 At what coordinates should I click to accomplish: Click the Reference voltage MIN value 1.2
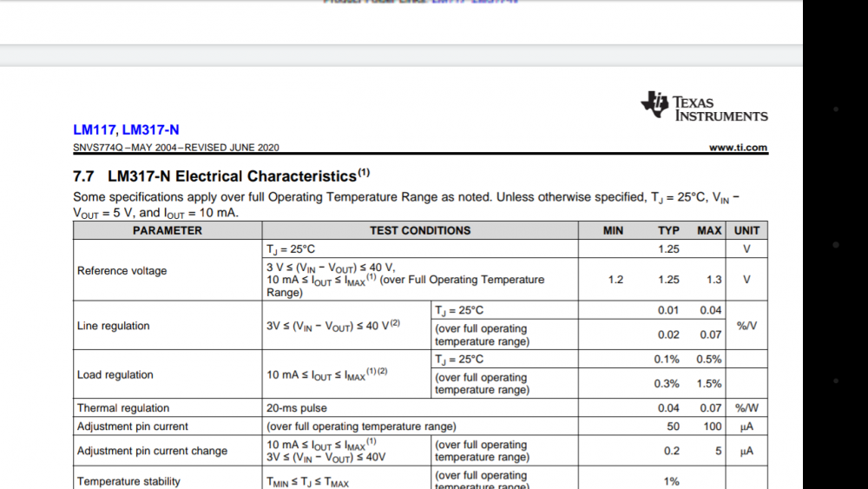615,280
